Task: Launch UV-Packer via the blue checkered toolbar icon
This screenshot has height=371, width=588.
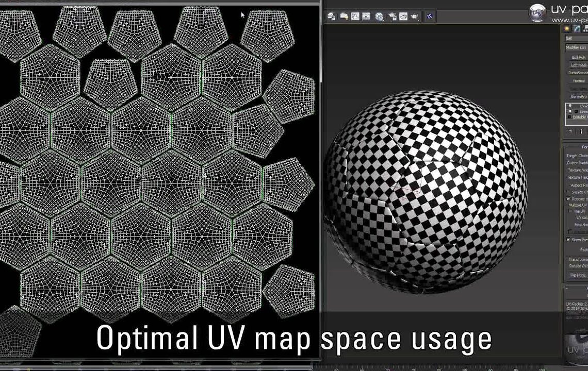Action: [429, 16]
